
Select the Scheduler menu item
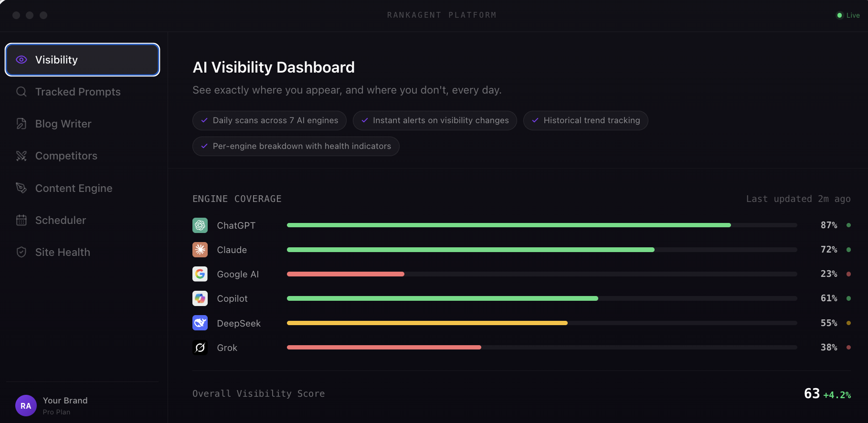(x=60, y=220)
